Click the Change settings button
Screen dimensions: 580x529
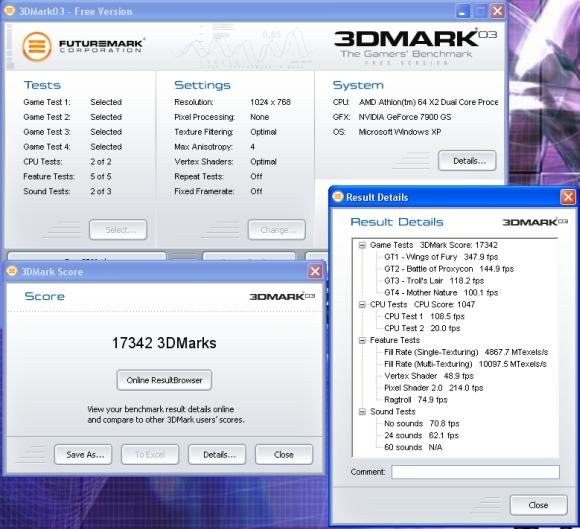(x=277, y=230)
